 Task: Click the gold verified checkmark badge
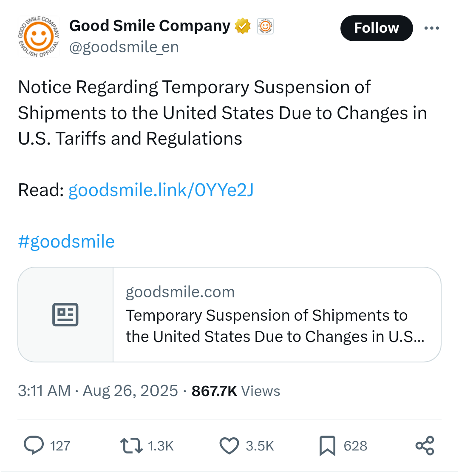pyautogui.click(x=243, y=26)
